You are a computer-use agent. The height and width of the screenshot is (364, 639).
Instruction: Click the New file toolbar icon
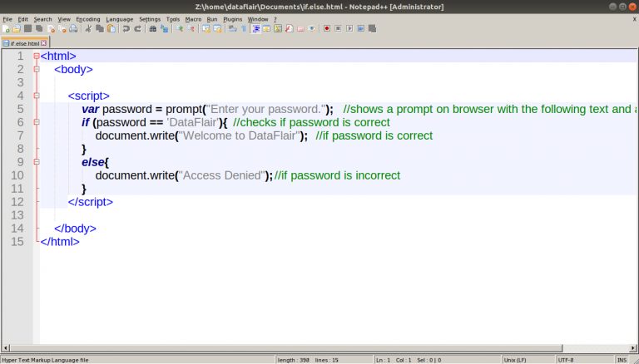click(6, 28)
